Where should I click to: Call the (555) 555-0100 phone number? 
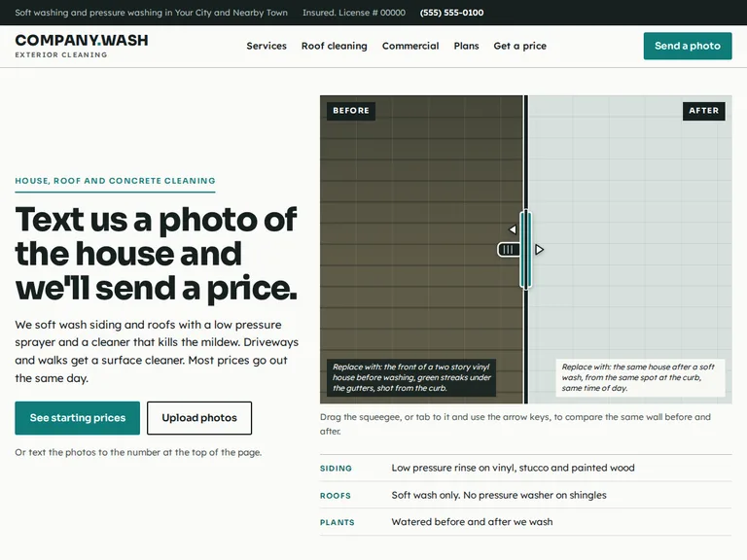click(451, 13)
